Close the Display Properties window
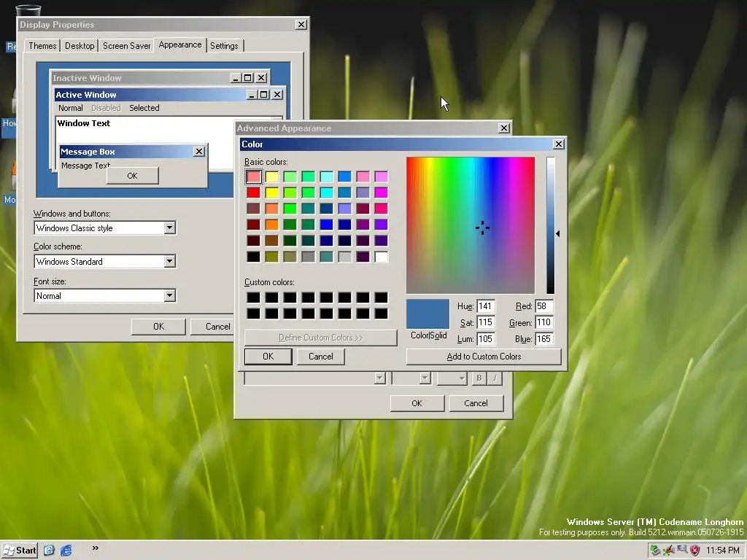Viewport: 747px width, 560px height. coord(301,25)
